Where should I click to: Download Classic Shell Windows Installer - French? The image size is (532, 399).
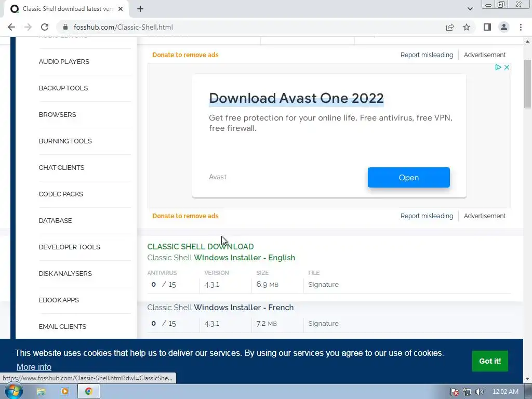[x=220, y=308]
